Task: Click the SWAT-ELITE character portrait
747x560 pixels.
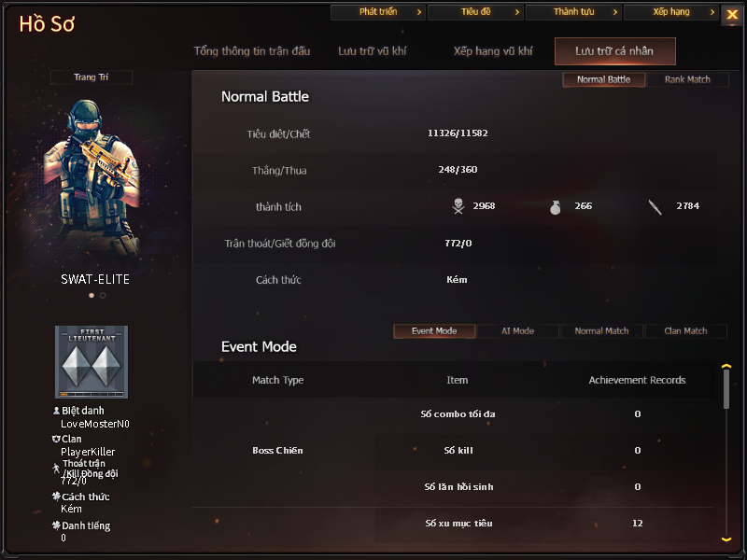Action: (x=92, y=181)
